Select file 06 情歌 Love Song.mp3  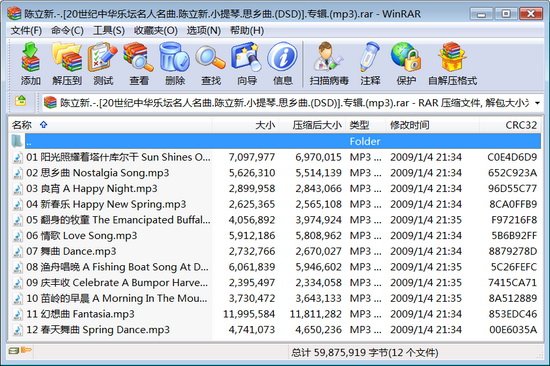click(276, 236)
